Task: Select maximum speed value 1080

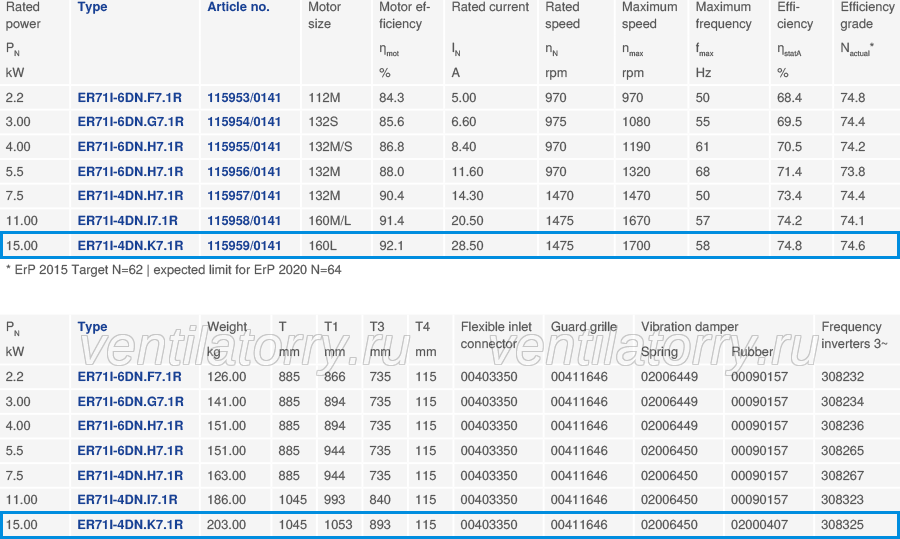Action: pyautogui.click(x=636, y=122)
